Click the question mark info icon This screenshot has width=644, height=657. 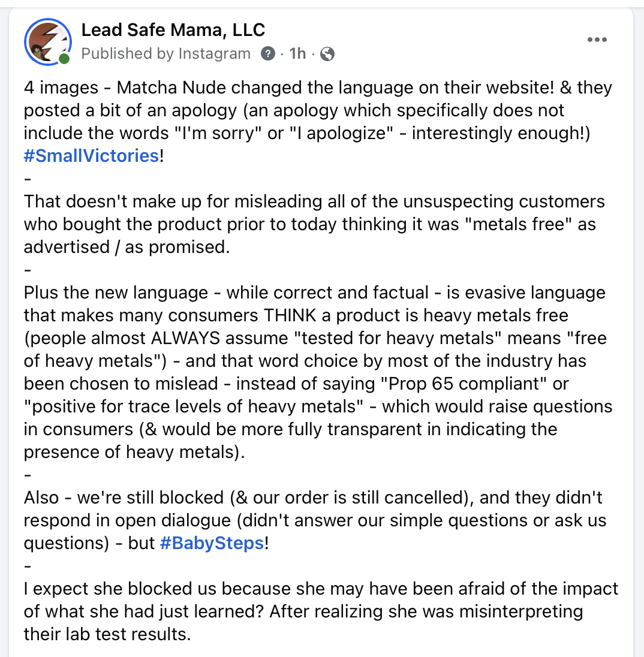267,54
